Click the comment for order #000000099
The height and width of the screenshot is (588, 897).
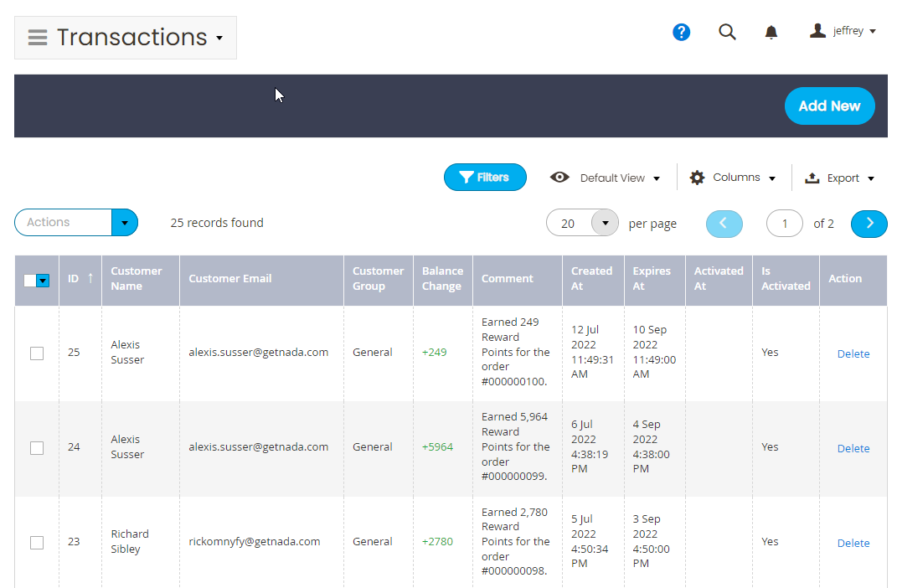point(515,446)
